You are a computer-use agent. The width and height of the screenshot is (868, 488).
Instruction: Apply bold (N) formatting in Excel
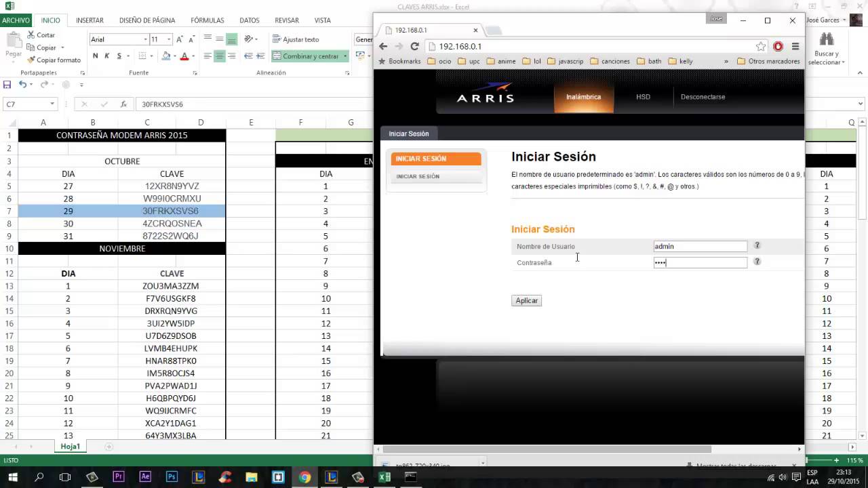coord(96,56)
